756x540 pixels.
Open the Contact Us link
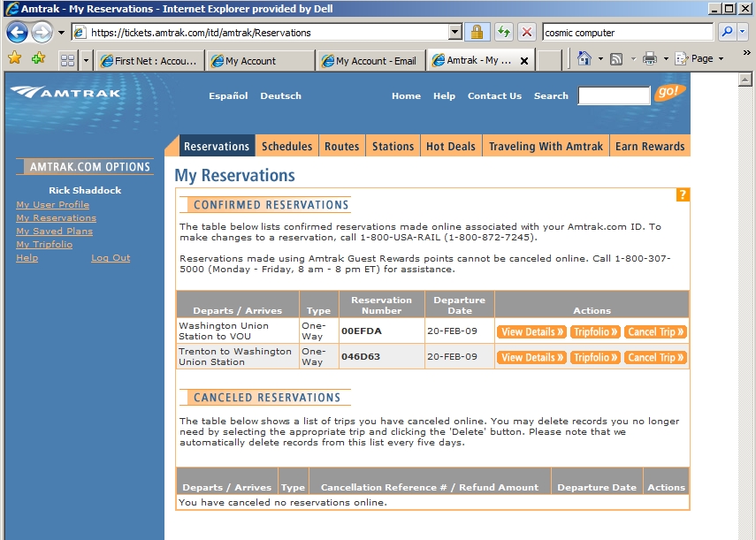click(x=494, y=95)
